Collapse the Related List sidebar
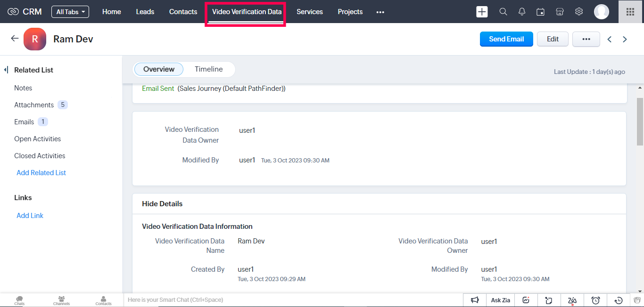 [x=6, y=70]
